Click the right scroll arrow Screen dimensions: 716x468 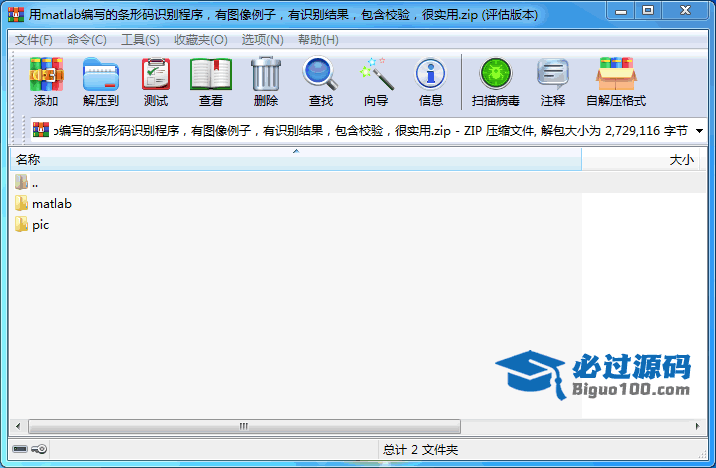698,426
